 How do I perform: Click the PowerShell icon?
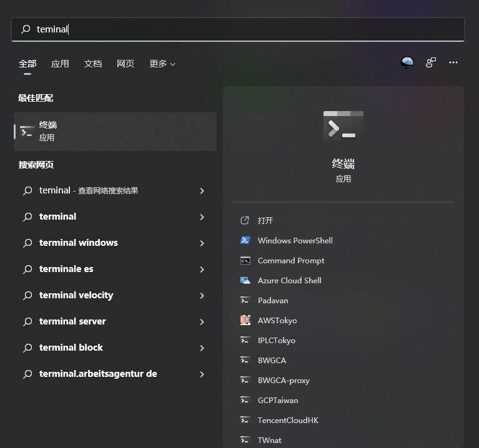245,240
